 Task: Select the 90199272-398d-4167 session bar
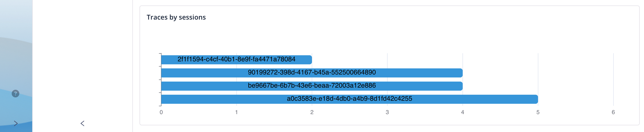pyautogui.click(x=312, y=73)
